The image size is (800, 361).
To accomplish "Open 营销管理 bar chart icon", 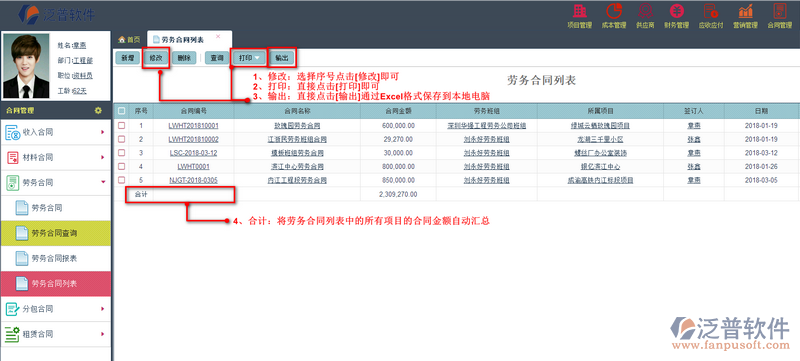I will pyautogui.click(x=745, y=11).
